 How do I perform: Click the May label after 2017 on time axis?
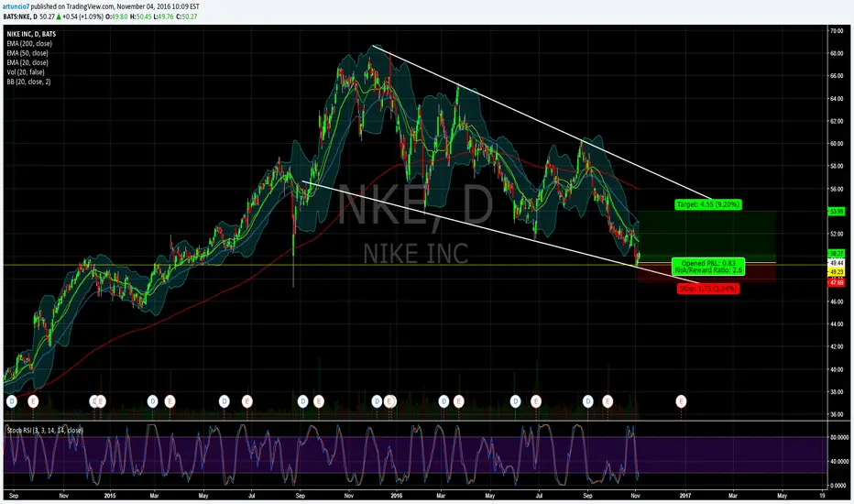coord(783,496)
